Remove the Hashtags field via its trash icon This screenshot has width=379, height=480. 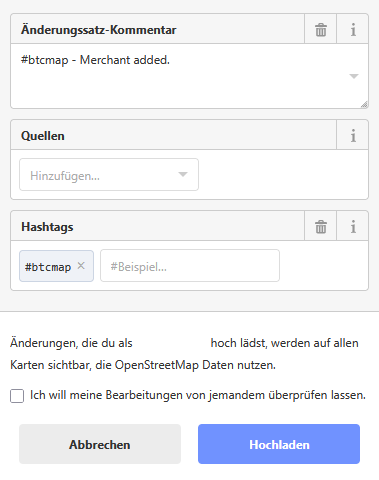pyautogui.click(x=321, y=226)
